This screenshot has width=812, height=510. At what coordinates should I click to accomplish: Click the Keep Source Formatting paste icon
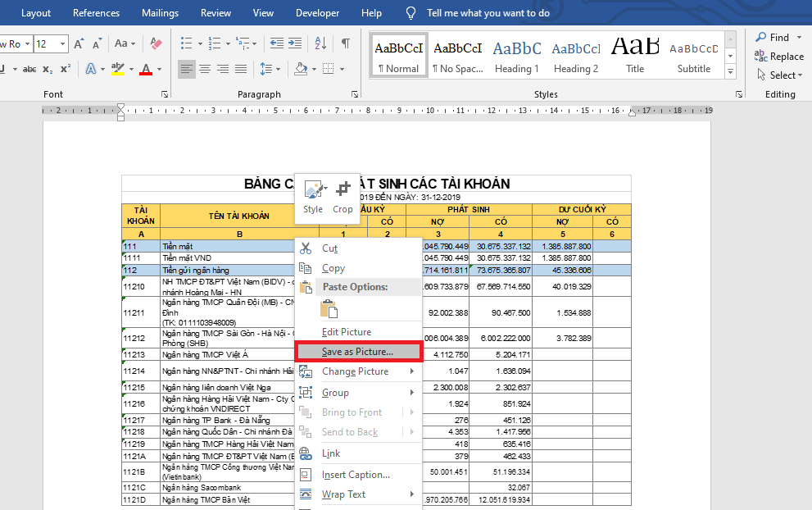click(x=329, y=308)
